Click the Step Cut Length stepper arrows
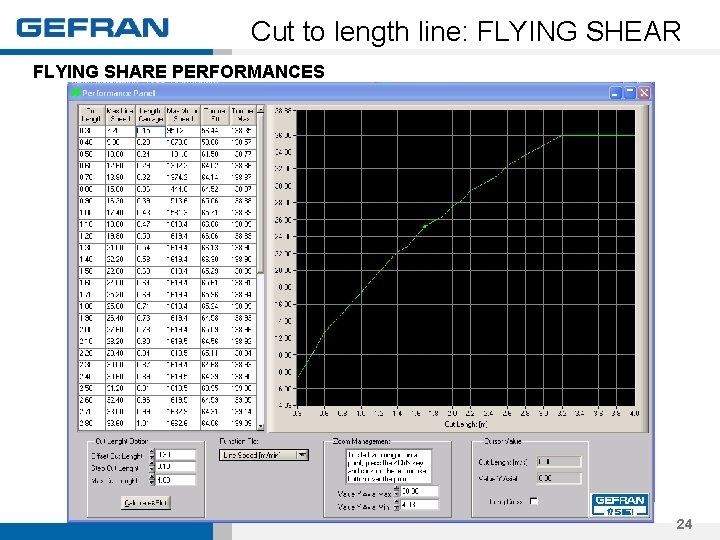Viewport: 720px width, 540px height. click(x=152, y=467)
